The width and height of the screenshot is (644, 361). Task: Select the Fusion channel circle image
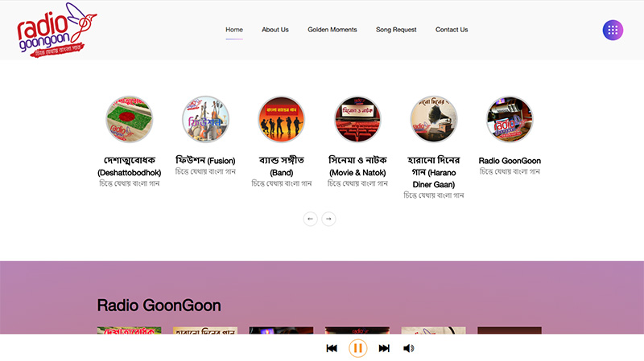(205, 119)
